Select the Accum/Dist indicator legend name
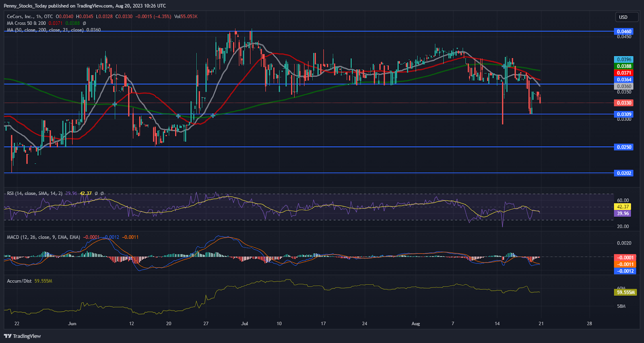This screenshot has height=343, width=644. [19, 281]
